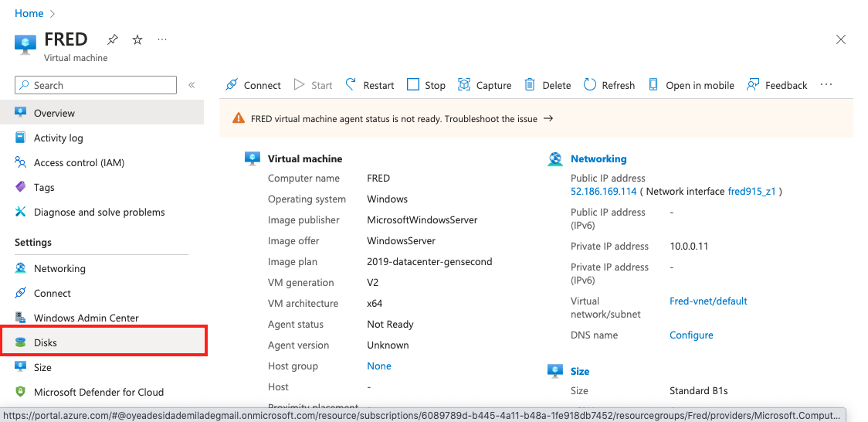Click the Capture icon in the toolbar

[464, 85]
